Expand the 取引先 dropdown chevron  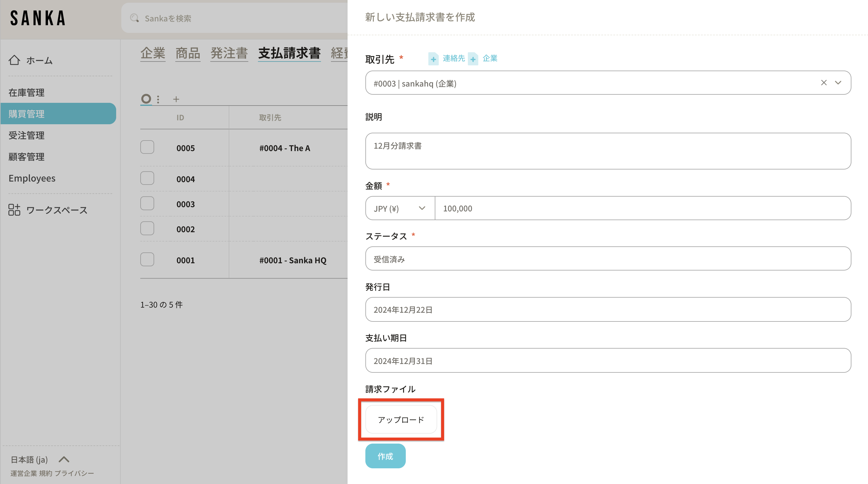[x=838, y=83]
